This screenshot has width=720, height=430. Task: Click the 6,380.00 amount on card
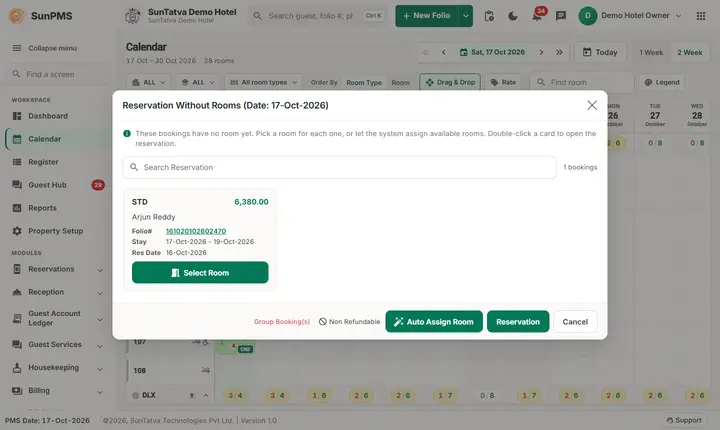(x=251, y=202)
